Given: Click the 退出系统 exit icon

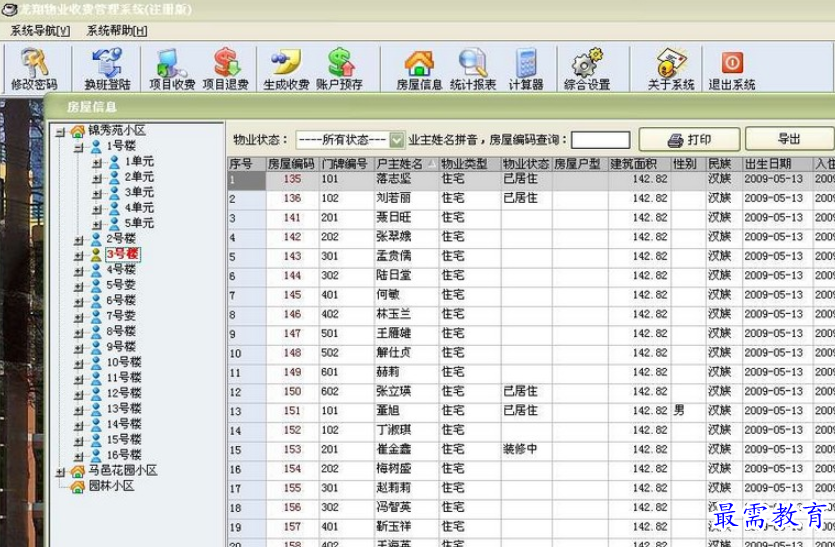Looking at the screenshot, I should pos(732,69).
